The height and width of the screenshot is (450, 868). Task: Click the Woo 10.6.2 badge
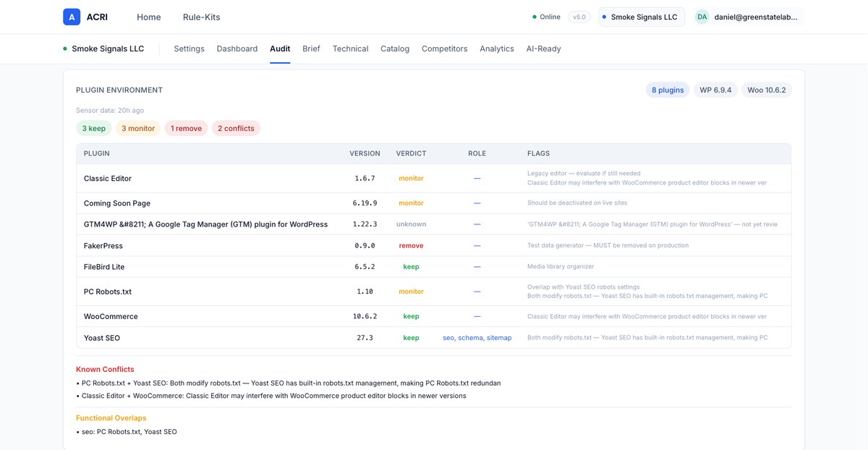767,90
